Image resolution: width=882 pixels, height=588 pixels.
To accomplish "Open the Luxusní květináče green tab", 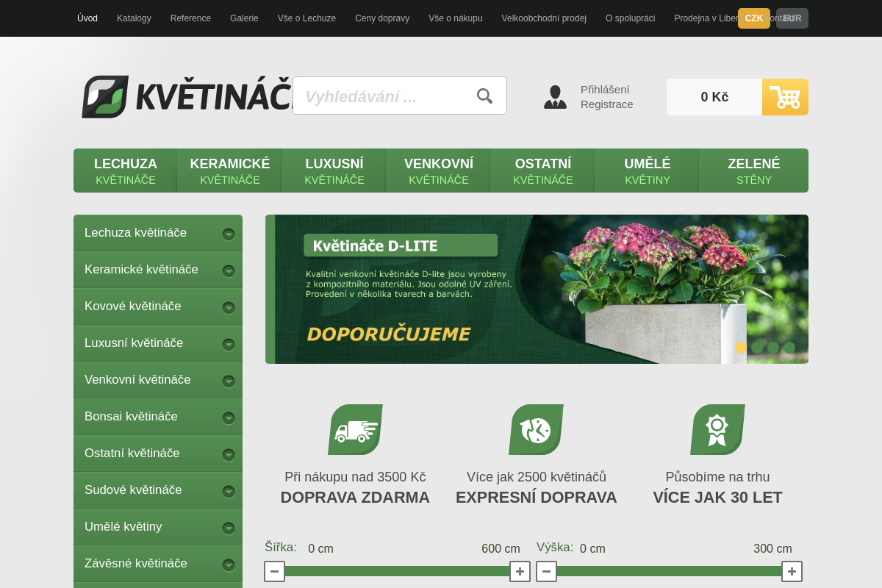I will pos(334,171).
